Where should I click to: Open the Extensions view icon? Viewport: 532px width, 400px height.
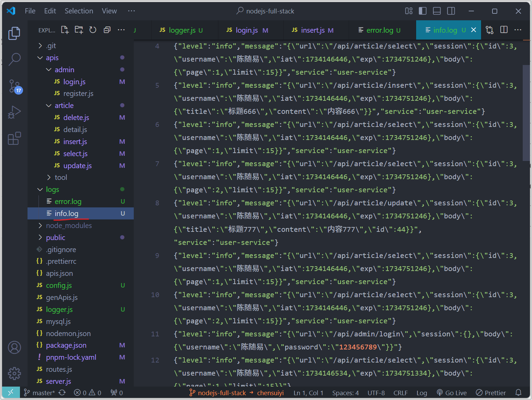point(14,138)
